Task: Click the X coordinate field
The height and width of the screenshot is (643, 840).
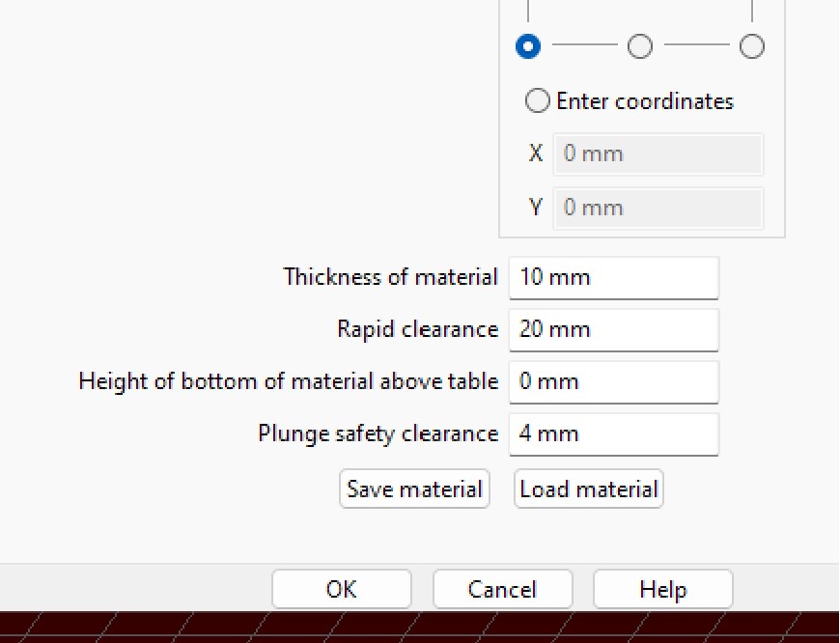Action: tap(658, 154)
